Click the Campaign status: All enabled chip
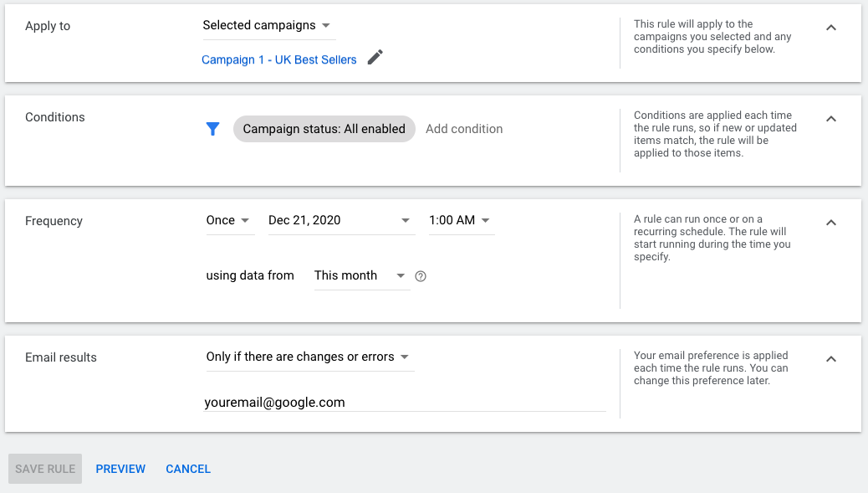The width and height of the screenshot is (868, 493). pyautogui.click(x=324, y=129)
